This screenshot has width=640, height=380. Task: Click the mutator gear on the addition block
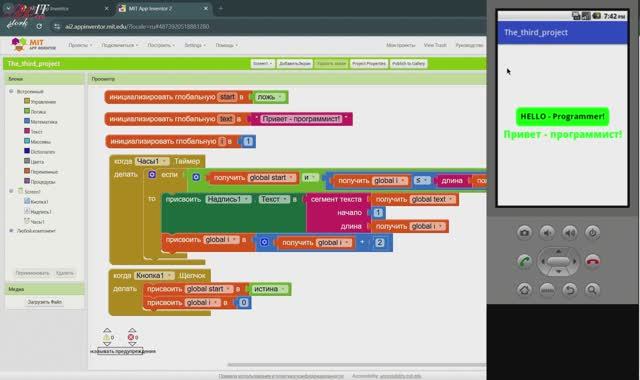(264, 242)
